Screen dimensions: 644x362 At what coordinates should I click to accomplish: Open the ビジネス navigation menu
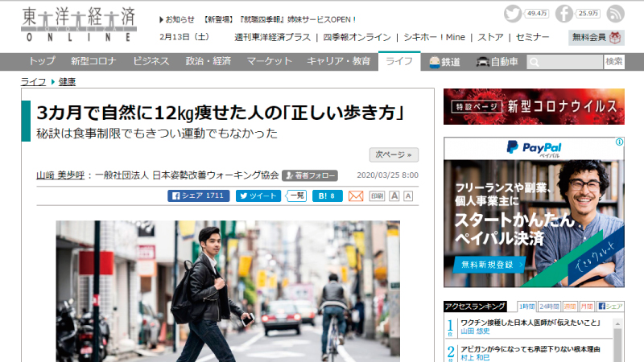pyautogui.click(x=151, y=62)
